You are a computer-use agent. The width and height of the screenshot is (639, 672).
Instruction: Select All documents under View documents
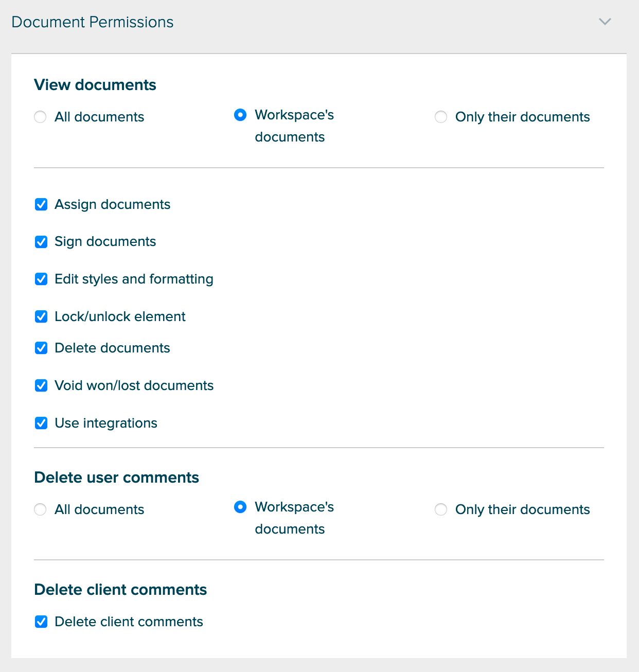(40, 117)
